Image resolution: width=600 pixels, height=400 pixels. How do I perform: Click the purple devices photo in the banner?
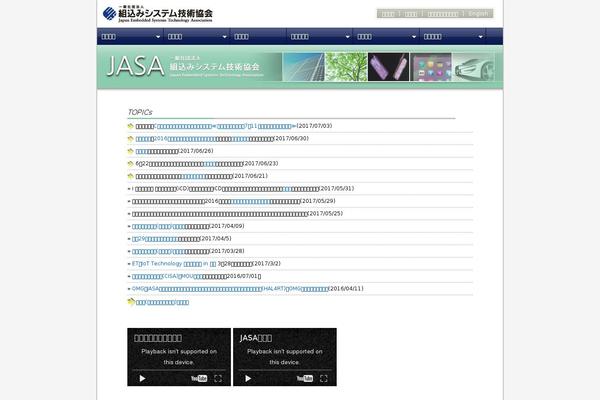tap(388, 67)
